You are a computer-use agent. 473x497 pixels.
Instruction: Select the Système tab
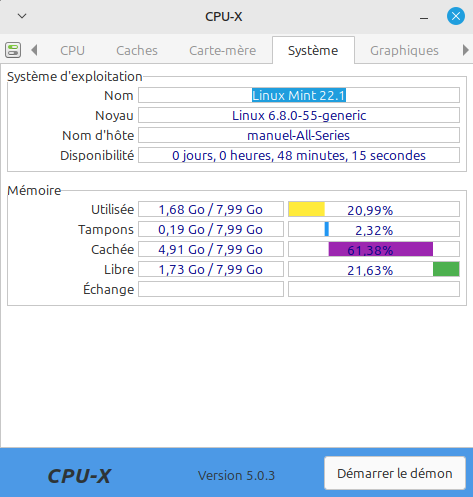[x=313, y=51]
